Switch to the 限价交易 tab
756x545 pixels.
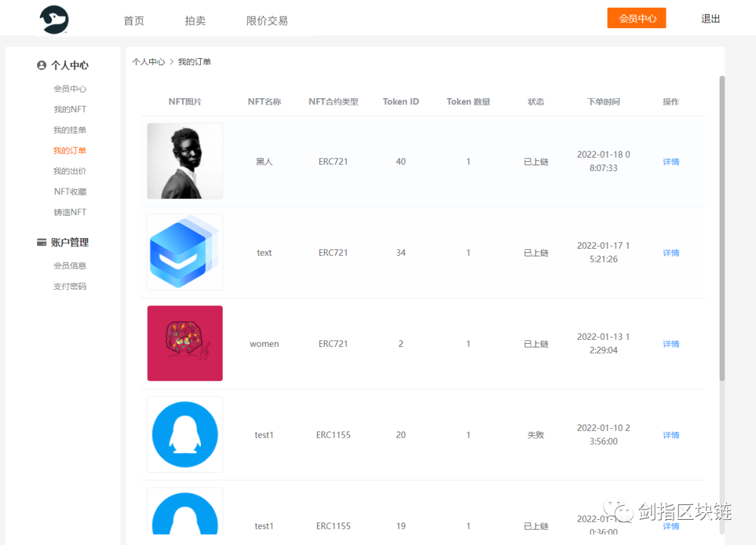click(x=267, y=20)
